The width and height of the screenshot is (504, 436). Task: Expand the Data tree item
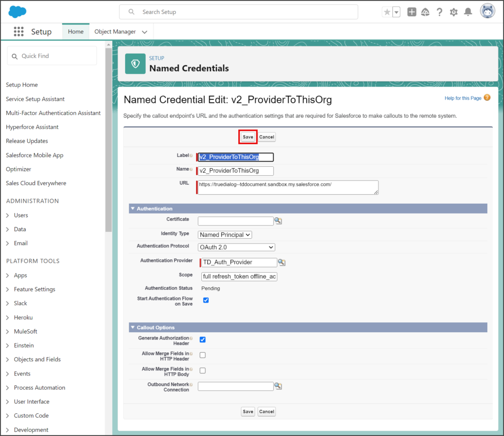[7, 229]
